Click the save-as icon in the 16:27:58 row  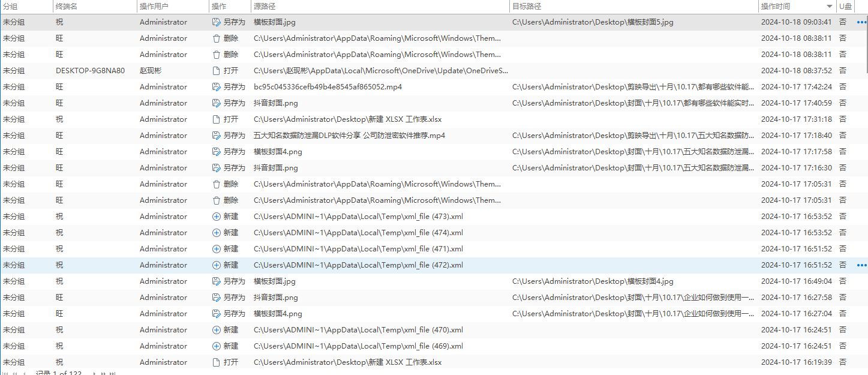click(x=217, y=298)
